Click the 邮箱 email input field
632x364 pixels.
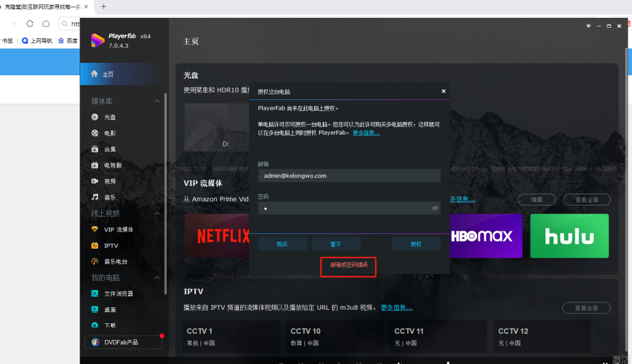tap(349, 176)
